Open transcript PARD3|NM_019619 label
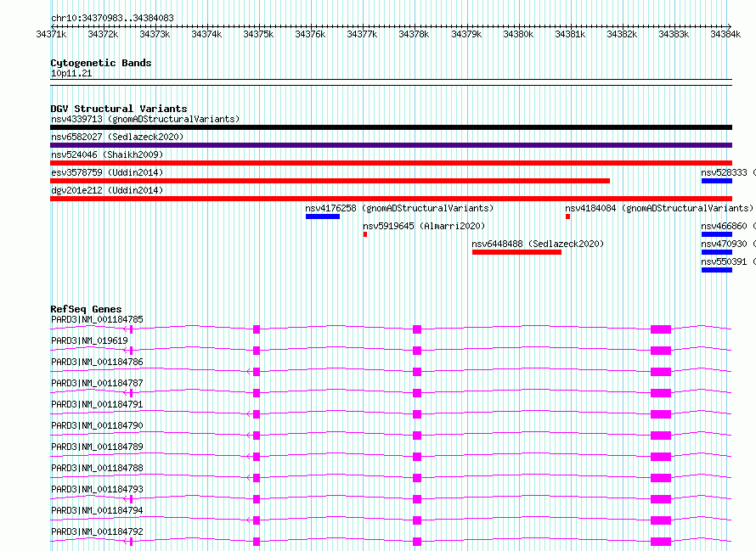Screen dimensions: 756x551 [89, 340]
